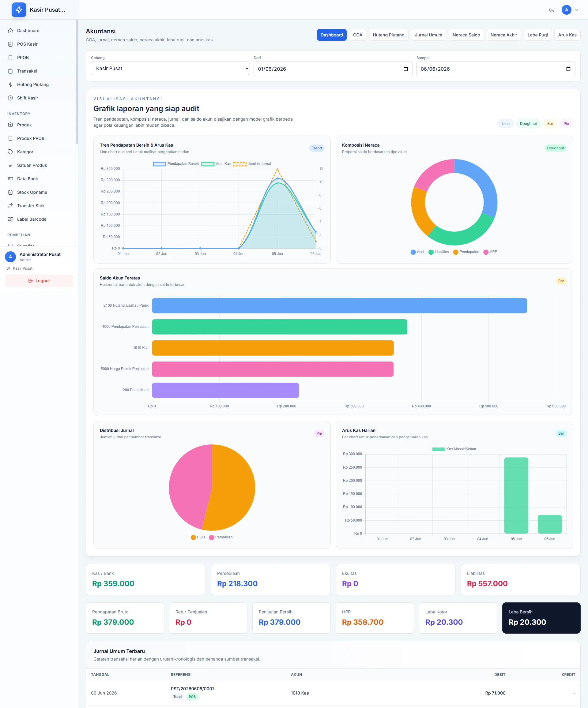
Task: Switch to the COA tab
Action: [x=358, y=35]
